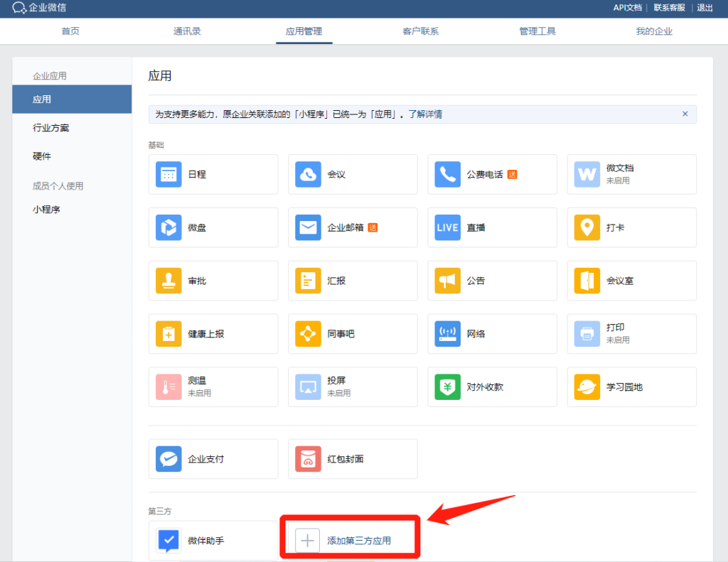Click the 未启用 status under 微文档
Viewport: 728px width, 562px height.
pyautogui.click(x=618, y=180)
